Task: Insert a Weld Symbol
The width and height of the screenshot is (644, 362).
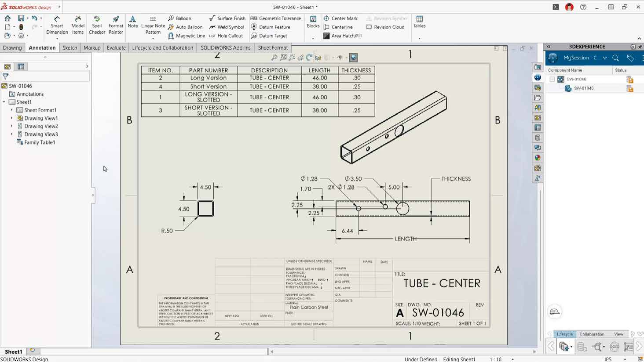Action: tap(227, 27)
